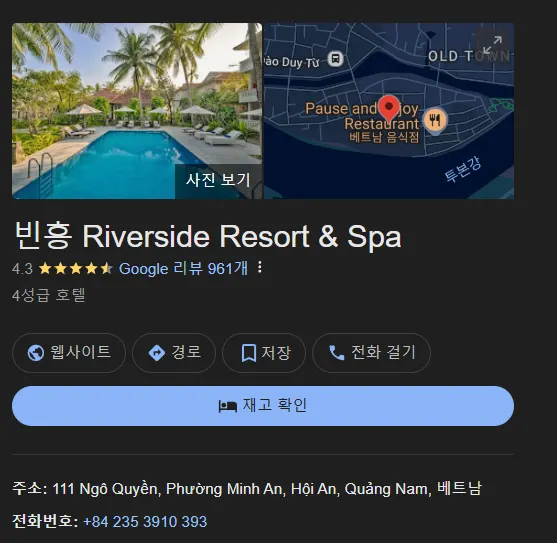Open the three-dot menu beside reviews
This screenshot has height=543, width=557.
click(260, 267)
